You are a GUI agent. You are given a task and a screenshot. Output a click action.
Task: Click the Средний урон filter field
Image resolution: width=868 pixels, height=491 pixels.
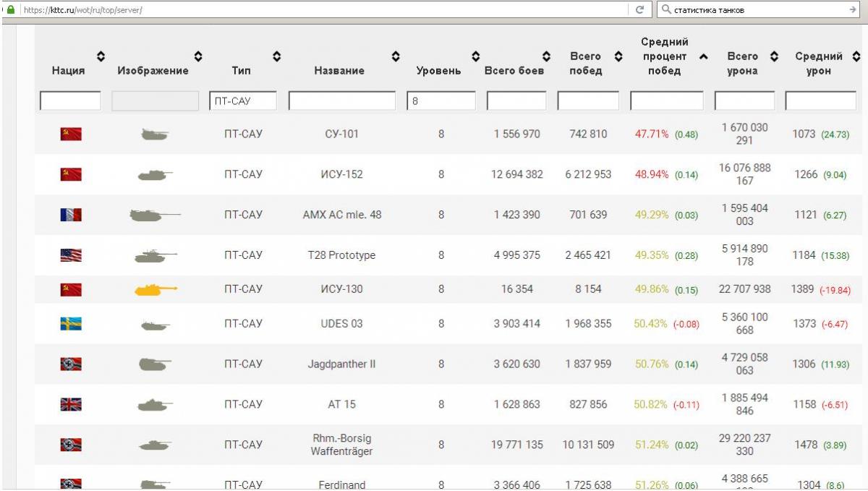click(821, 101)
